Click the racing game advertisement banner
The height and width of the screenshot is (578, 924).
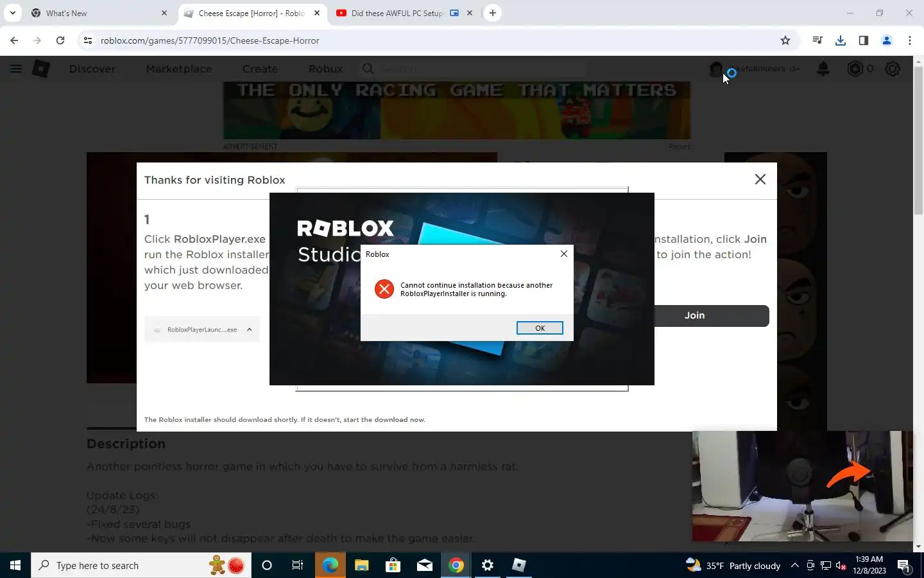(x=457, y=110)
